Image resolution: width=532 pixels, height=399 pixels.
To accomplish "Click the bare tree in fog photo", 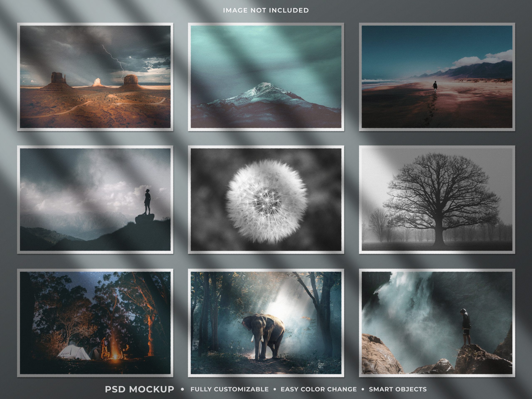I will [x=437, y=199].
